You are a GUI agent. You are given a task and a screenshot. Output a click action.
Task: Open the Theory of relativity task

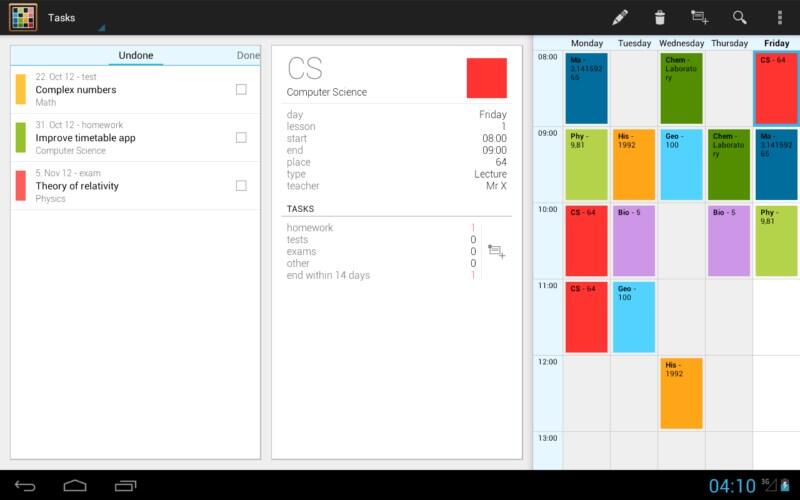click(x=120, y=186)
